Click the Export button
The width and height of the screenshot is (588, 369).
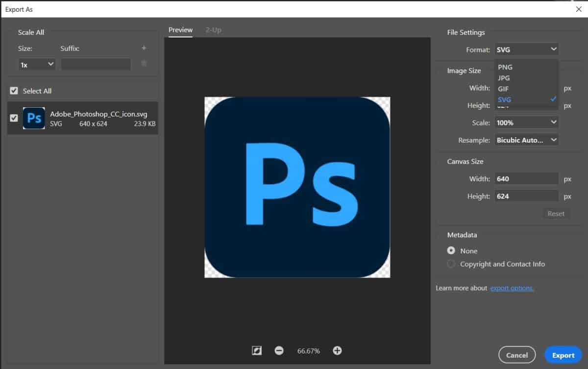[563, 355]
